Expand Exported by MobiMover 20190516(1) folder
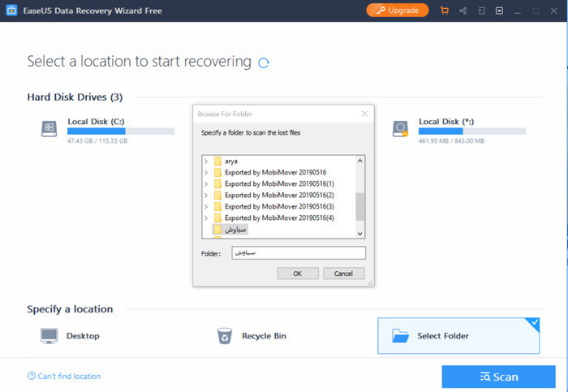Viewport: 568px width, 392px height. click(x=206, y=184)
